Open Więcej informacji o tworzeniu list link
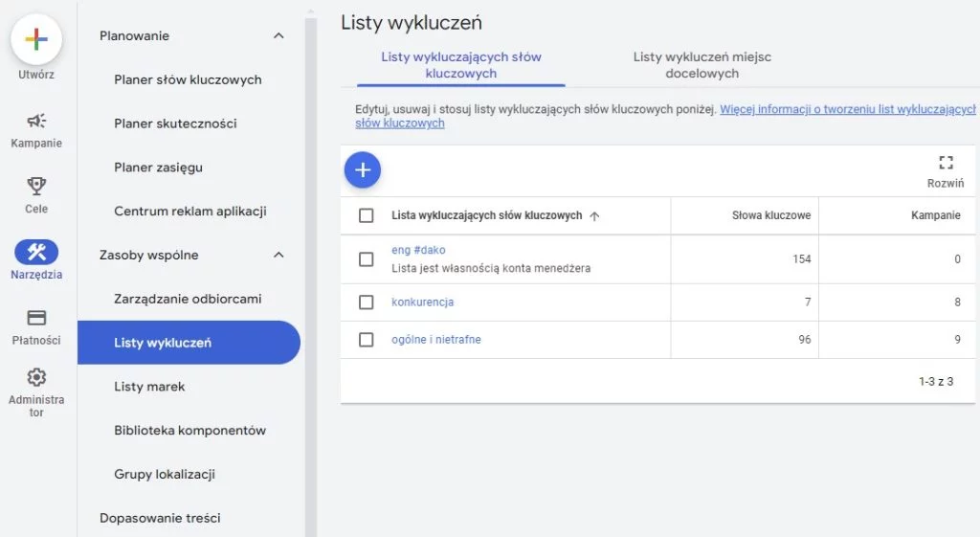Screen dimensions: 980x537 [x=847, y=109]
